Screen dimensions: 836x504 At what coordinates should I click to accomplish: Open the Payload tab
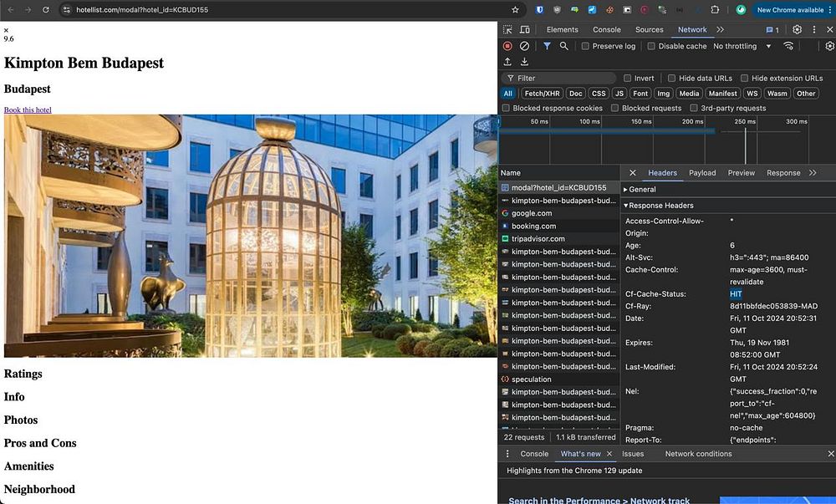pos(702,173)
